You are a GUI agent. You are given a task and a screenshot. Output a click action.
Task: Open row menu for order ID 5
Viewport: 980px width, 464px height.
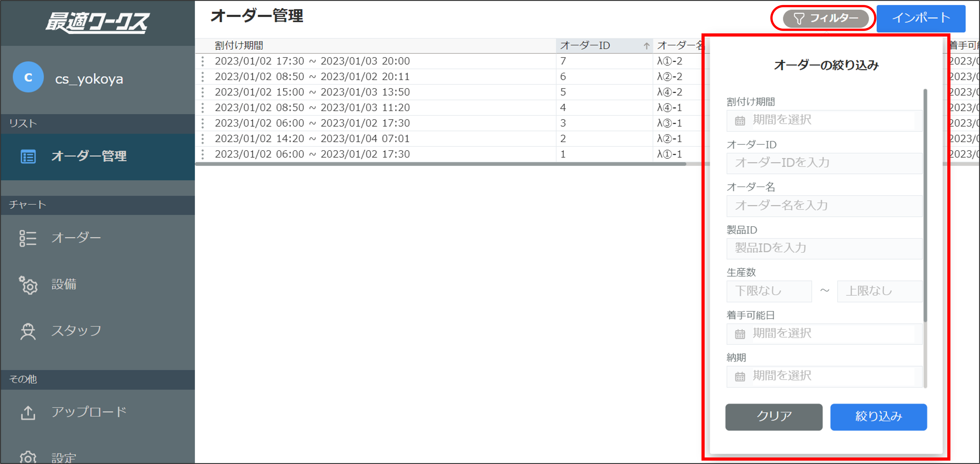pyautogui.click(x=203, y=92)
